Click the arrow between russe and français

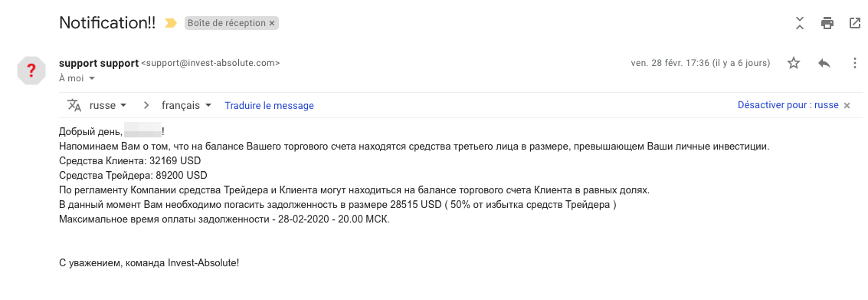point(146,105)
